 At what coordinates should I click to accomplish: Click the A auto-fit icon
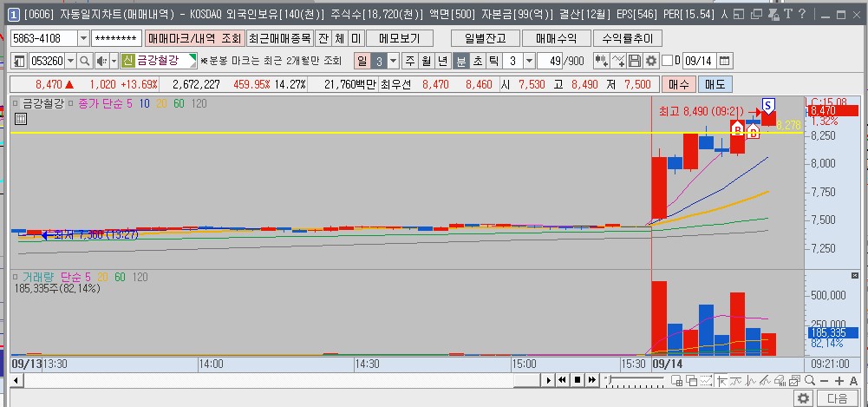(x=853, y=381)
